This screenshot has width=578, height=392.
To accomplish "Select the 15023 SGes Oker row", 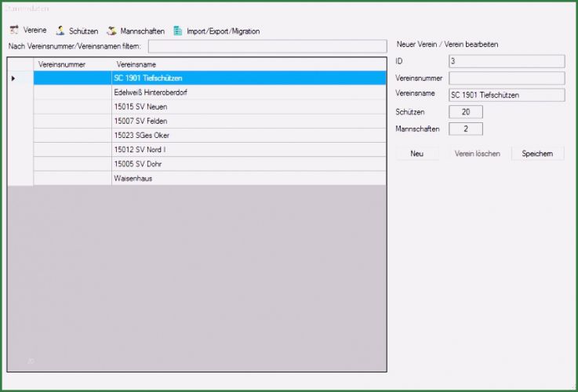I will [x=249, y=136].
